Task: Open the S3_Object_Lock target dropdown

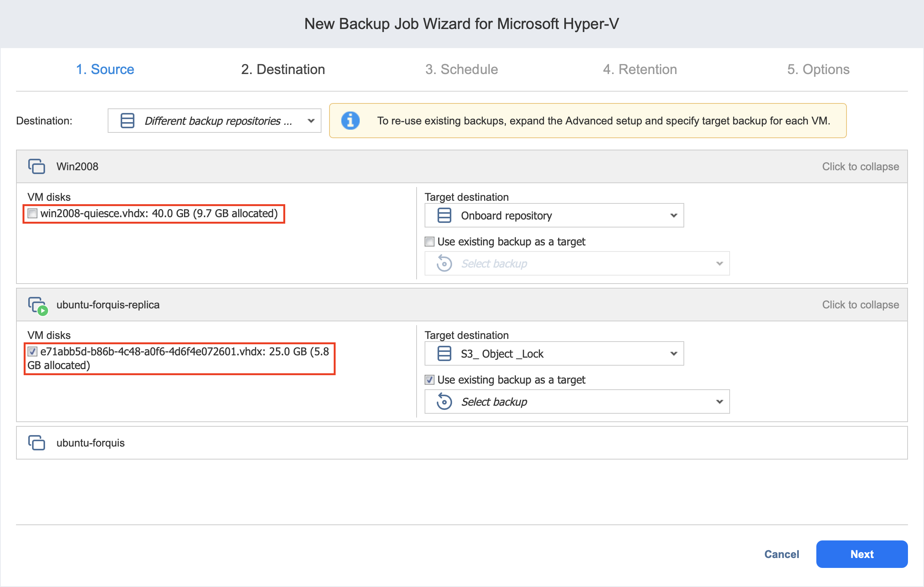Action: (x=674, y=354)
